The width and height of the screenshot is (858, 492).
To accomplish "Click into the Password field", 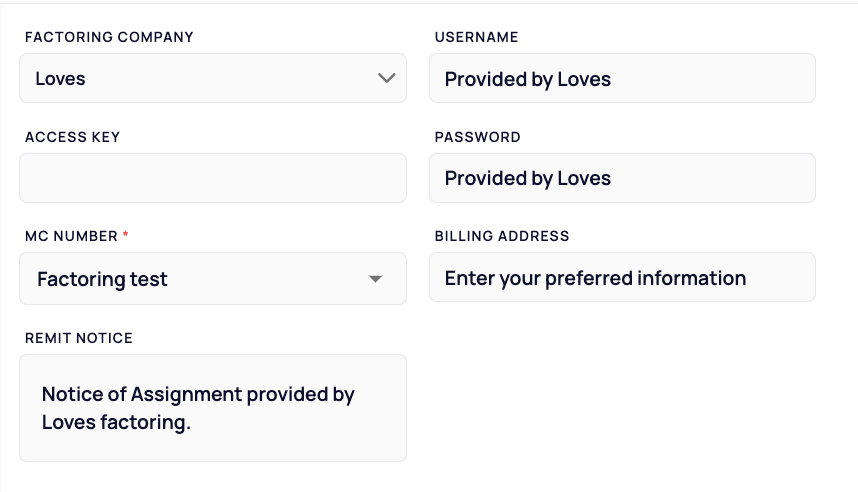I will tap(622, 178).
